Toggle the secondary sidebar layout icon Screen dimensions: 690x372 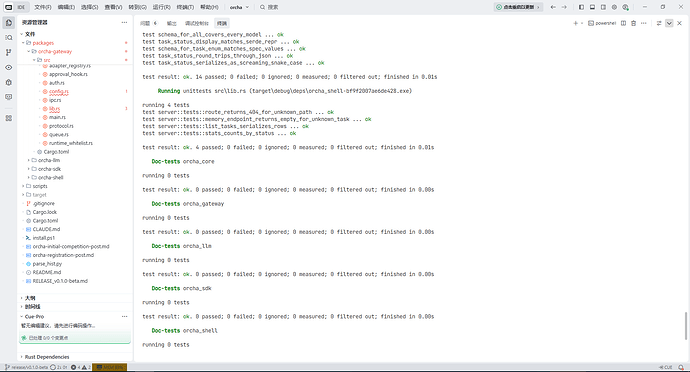pyautogui.click(x=603, y=7)
